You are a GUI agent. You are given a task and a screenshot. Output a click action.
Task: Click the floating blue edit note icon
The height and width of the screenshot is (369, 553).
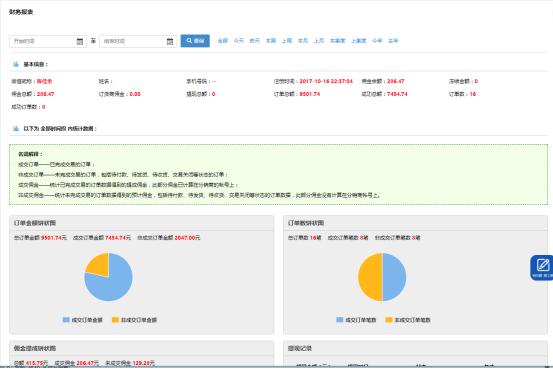tap(542, 267)
